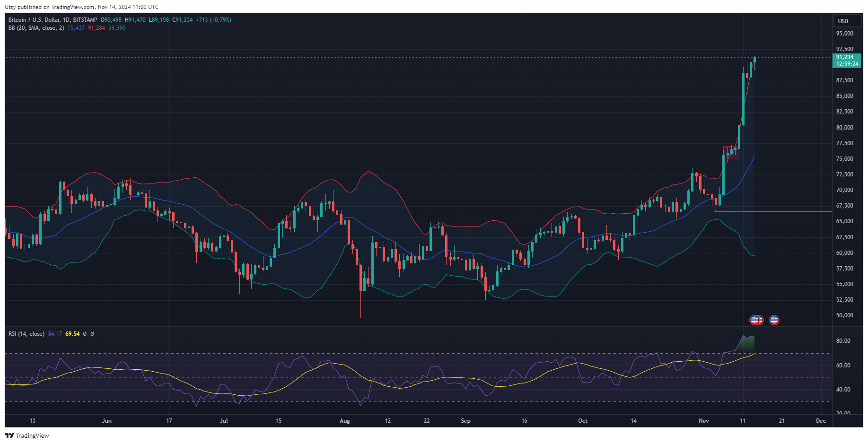
Task: Click the 65,000 price axis label
Action: (845, 221)
